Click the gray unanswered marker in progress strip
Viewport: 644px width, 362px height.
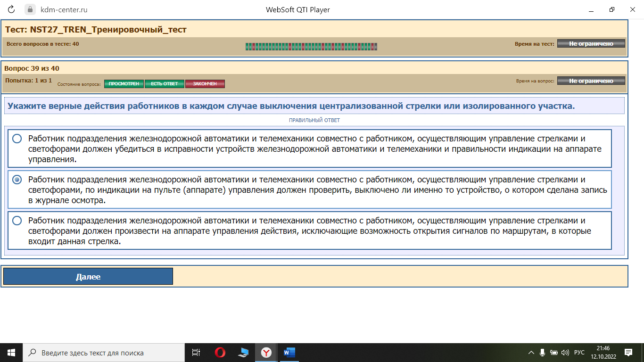point(375,47)
